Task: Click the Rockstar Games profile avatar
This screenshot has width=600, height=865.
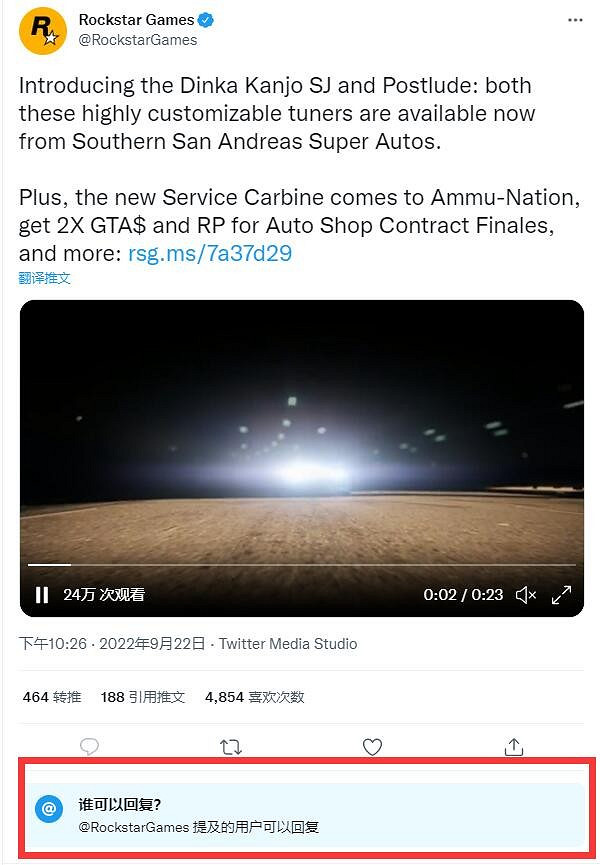Action: coord(42,30)
